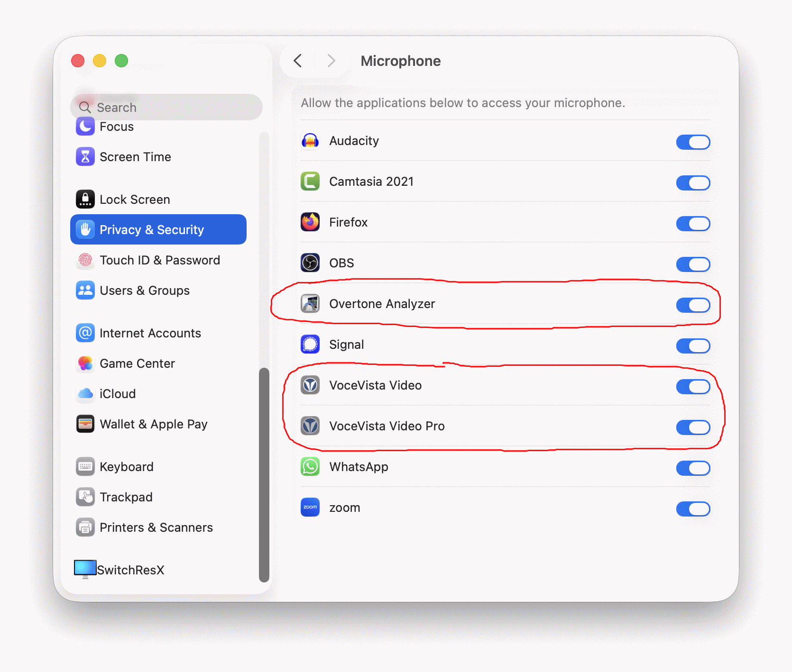792x672 pixels.
Task: Select Users & Groups in sidebar
Action: 144,291
